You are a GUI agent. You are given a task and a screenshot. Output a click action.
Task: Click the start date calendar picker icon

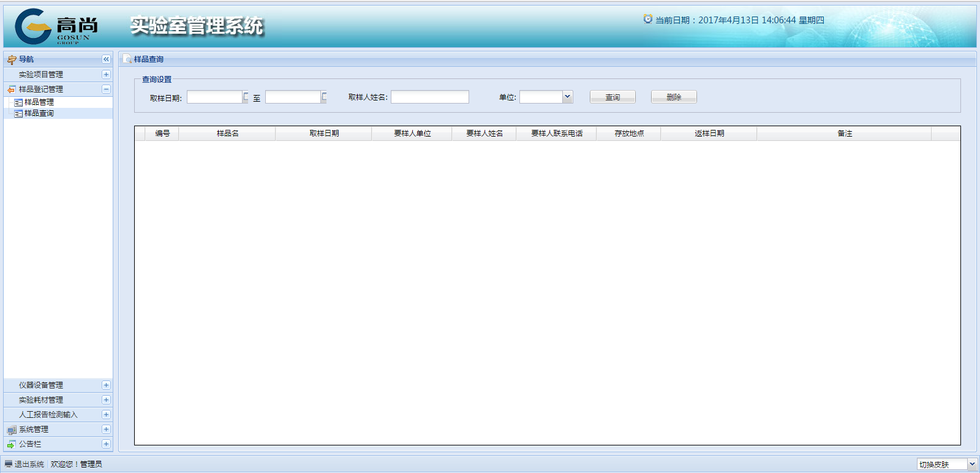[x=246, y=97]
